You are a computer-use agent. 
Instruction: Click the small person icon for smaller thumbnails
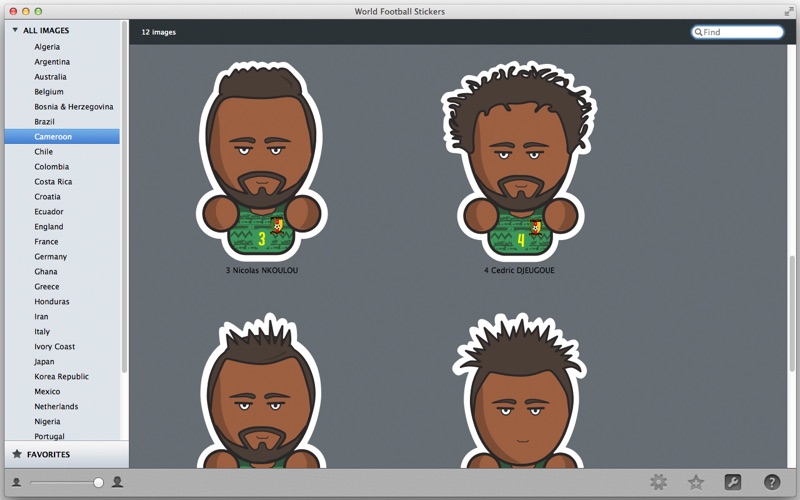[x=16, y=482]
